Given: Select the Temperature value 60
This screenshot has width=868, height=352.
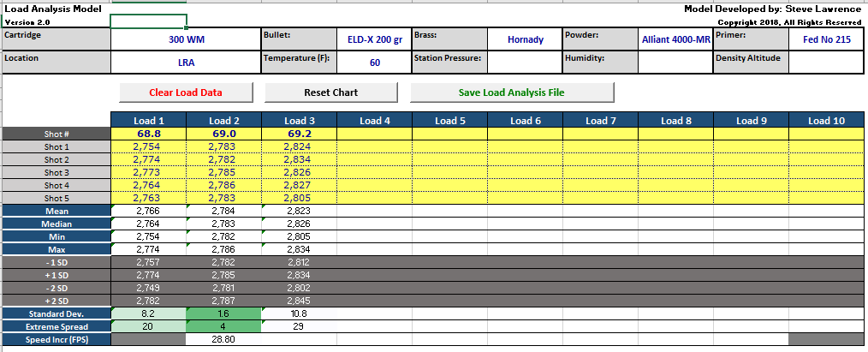Looking at the screenshot, I should [x=375, y=63].
